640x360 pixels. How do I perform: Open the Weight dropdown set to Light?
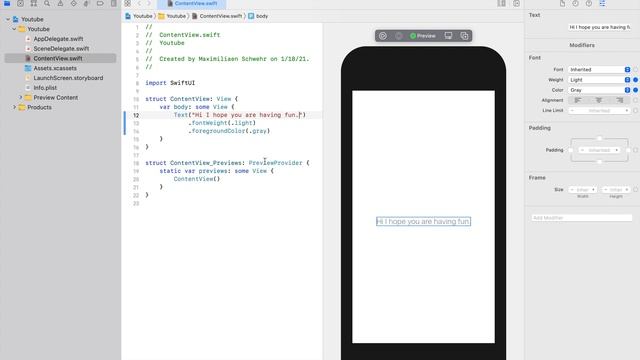599,80
